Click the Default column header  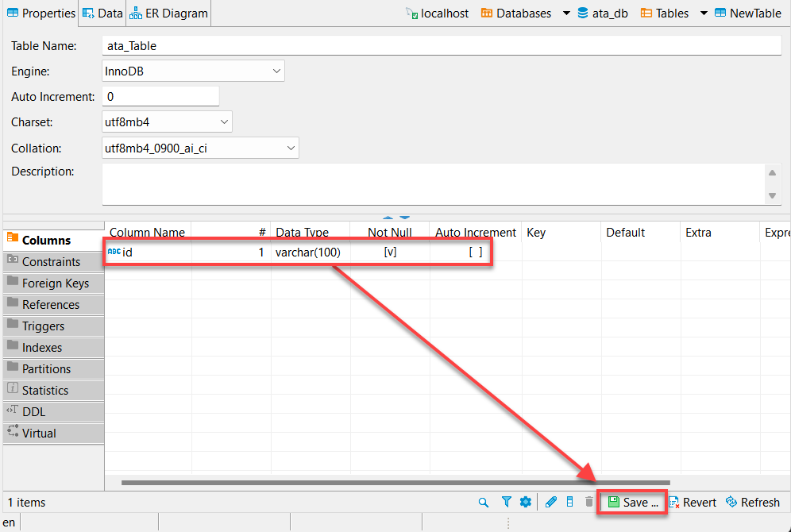(641, 232)
